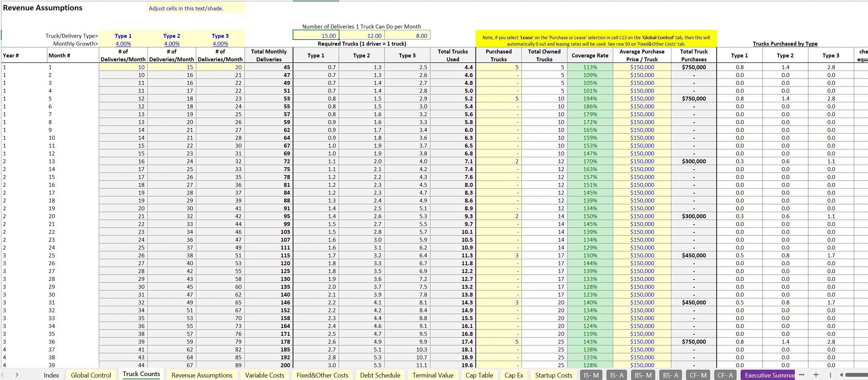Click month 13 Total Truck Purchases $300,000
This screenshot has width=868, height=380.
coord(694,161)
